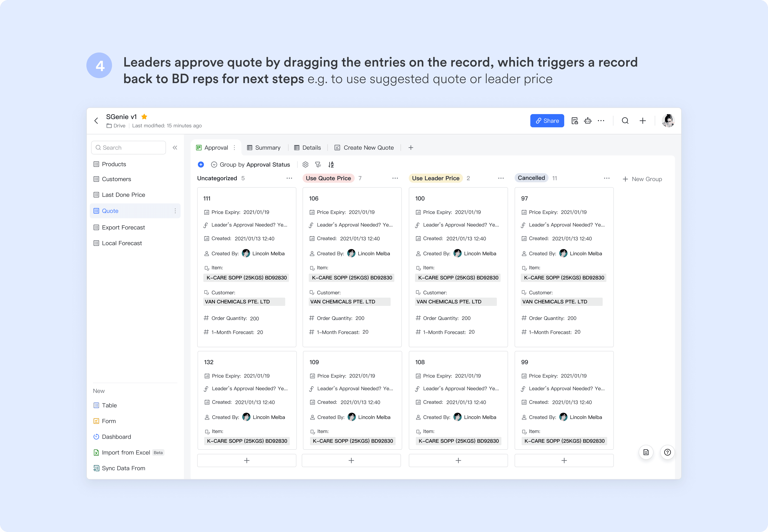Image resolution: width=768 pixels, height=532 pixels.
Task: Click the sidebar Search field
Action: 129,148
